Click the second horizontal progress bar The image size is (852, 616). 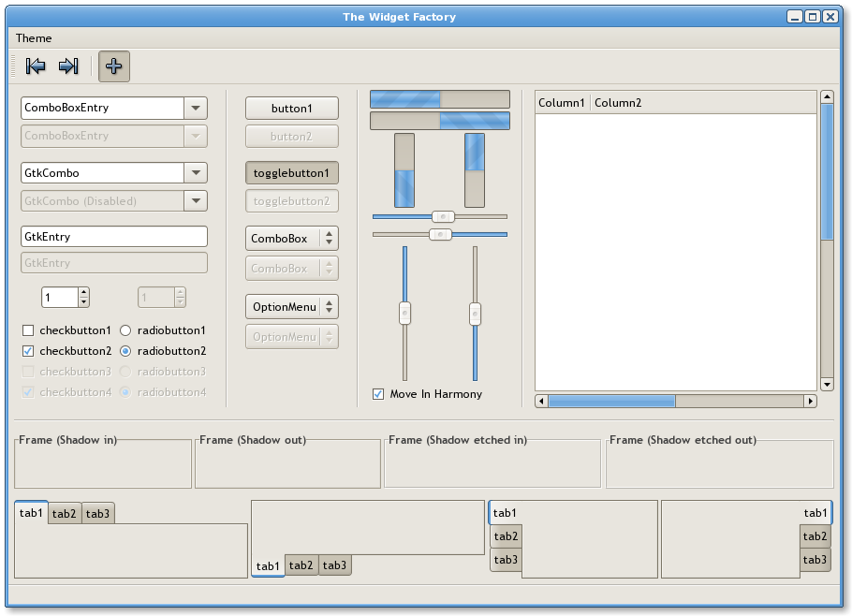click(x=440, y=121)
